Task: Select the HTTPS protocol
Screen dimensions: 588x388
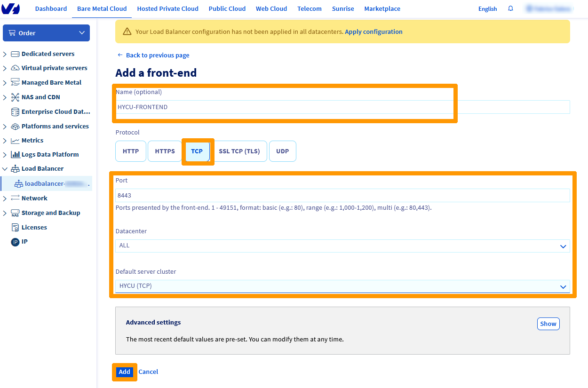Action: coord(164,151)
